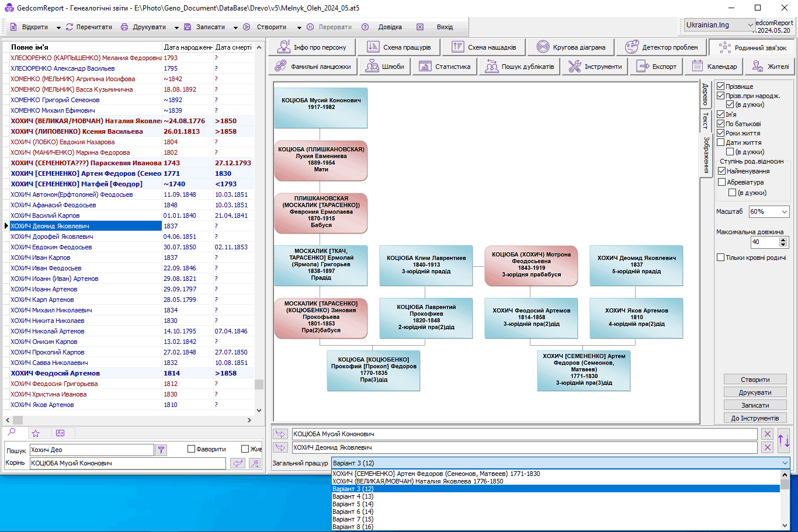Click the magic wand icon beside Корінь

coord(255,463)
